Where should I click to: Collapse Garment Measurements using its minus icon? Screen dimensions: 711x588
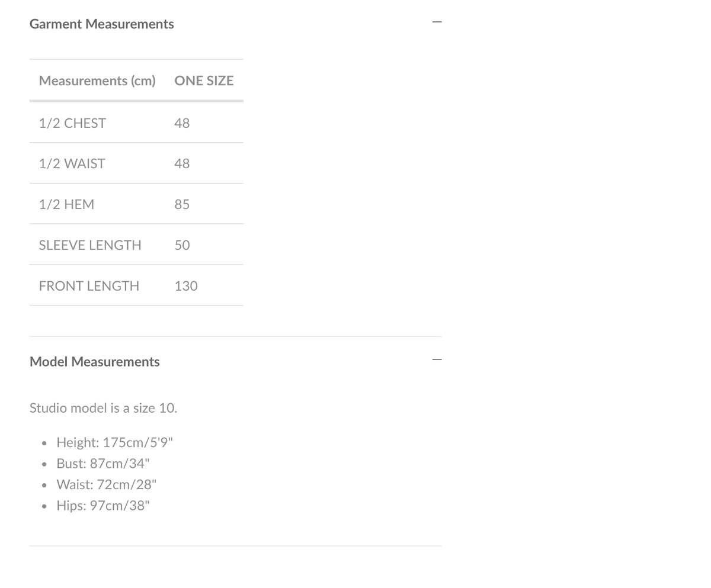[437, 23]
